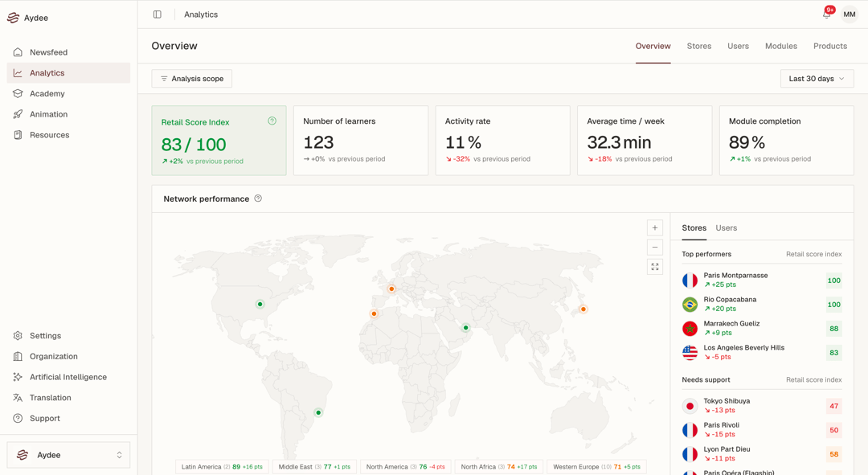Expand the map to fullscreen
The image size is (868, 475).
click(x=655, y=268)
